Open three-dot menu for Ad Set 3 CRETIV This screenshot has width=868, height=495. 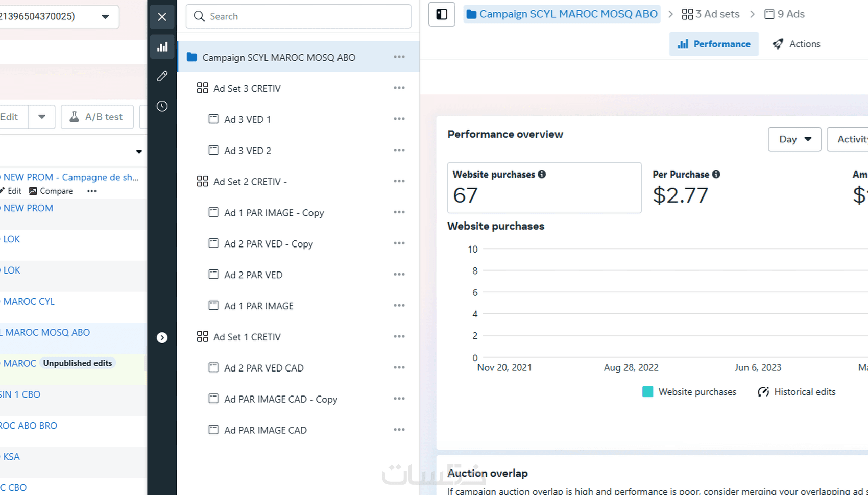(x=399, y=88)
